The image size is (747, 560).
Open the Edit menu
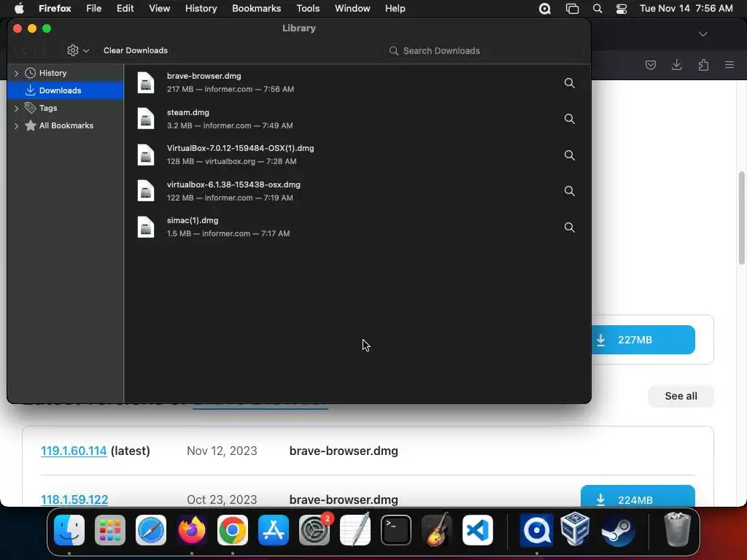coord(125,9)
